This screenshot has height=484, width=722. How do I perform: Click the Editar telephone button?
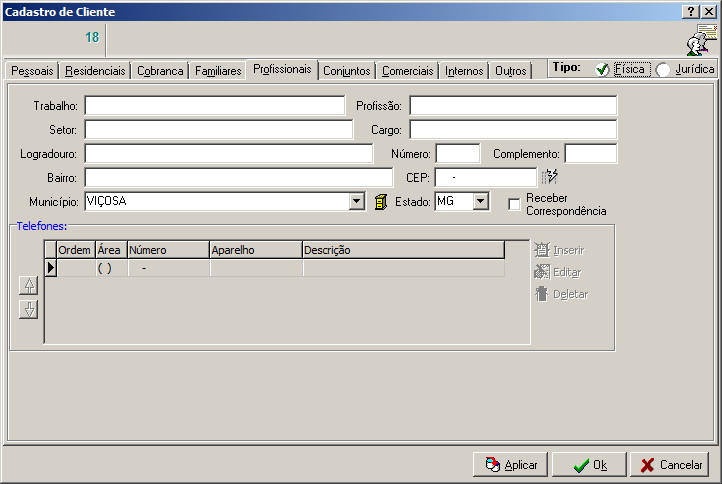click(x=558, y=272)
